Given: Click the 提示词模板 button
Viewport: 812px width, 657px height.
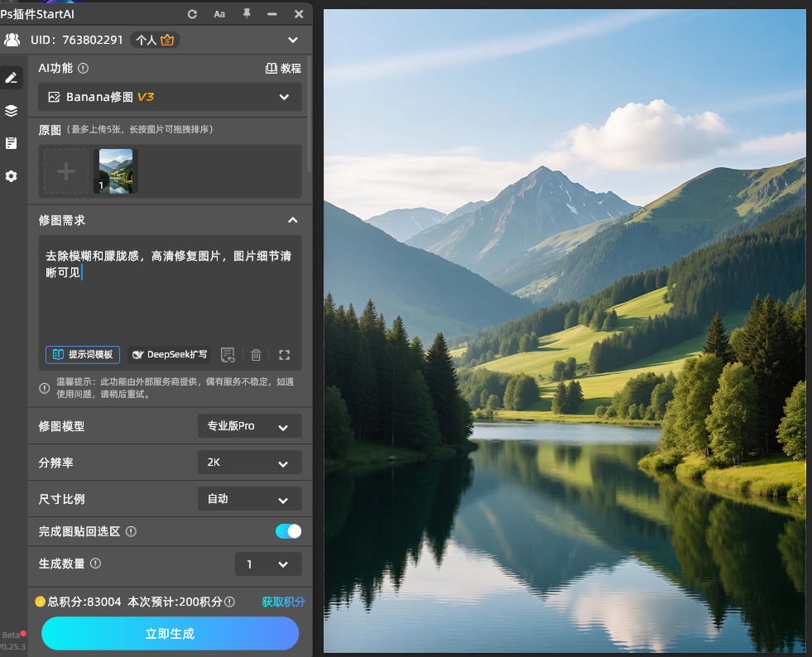Looking at the screenshot, I should pyautogui.click(x=83, y=355).
